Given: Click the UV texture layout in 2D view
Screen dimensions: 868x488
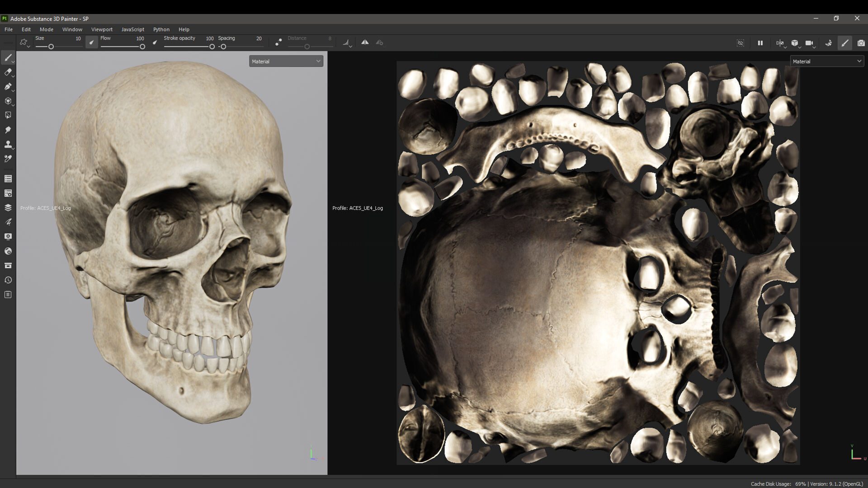Looking at the screenshot, I should (598, 263).
